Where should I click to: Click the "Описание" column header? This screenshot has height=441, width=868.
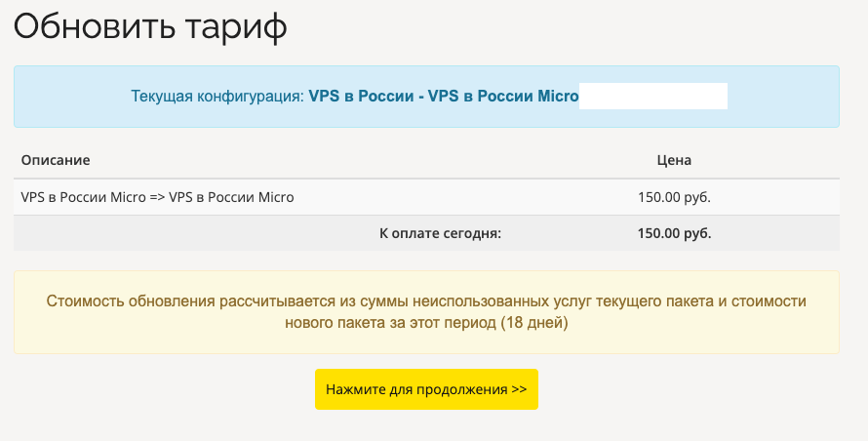pyautogui.click(x=56, y=160)
